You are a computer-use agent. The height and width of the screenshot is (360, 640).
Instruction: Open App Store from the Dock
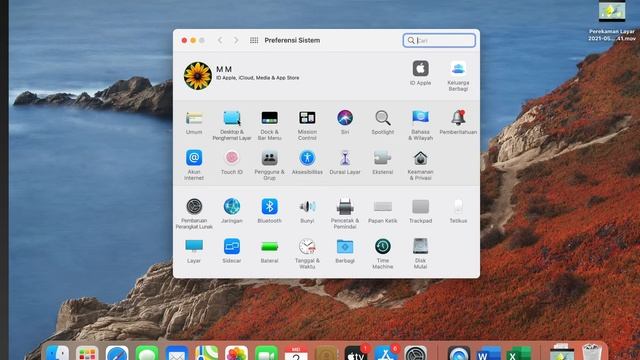point(386,353)
